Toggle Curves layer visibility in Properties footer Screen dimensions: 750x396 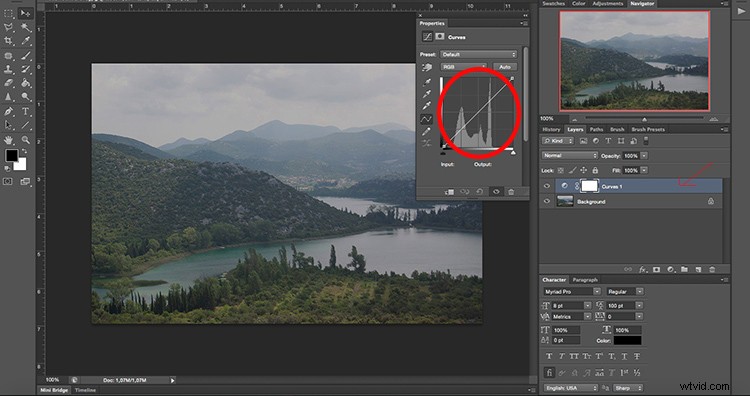pyautogui.click(x=496, y=192)
